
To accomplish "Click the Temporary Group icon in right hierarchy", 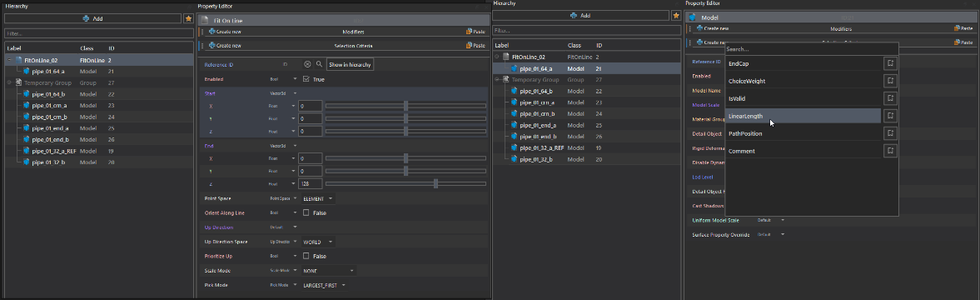I will coord(505,80).
